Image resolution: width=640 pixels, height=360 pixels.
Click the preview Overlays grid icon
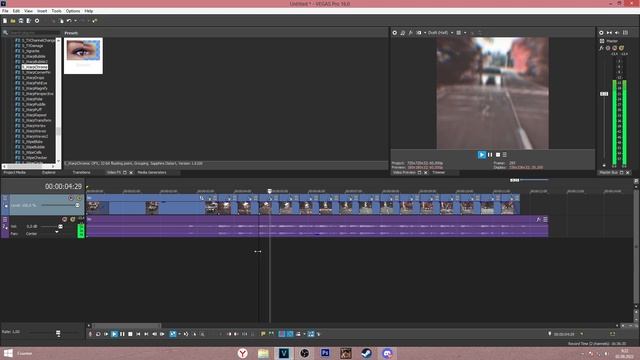coord(459,33)
